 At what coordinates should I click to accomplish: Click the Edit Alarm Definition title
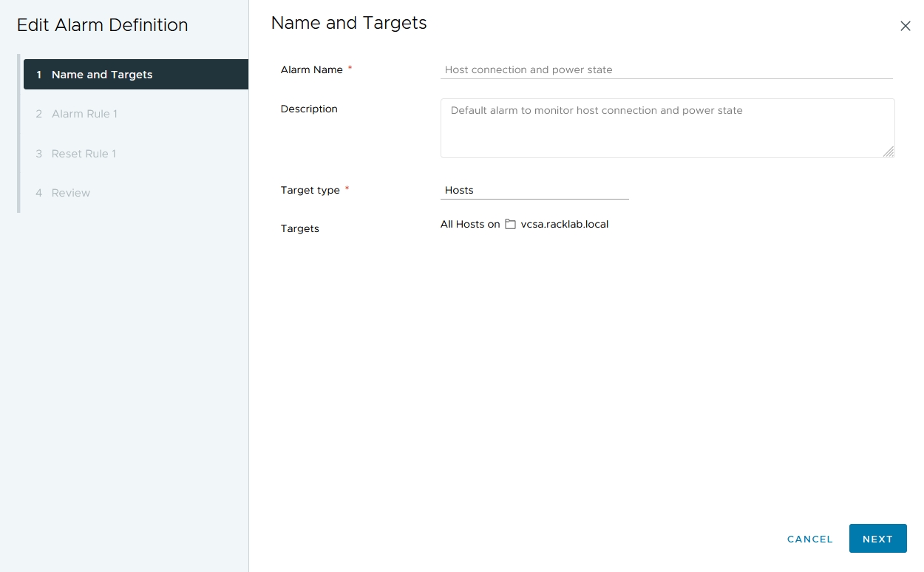tap(102, 25)
